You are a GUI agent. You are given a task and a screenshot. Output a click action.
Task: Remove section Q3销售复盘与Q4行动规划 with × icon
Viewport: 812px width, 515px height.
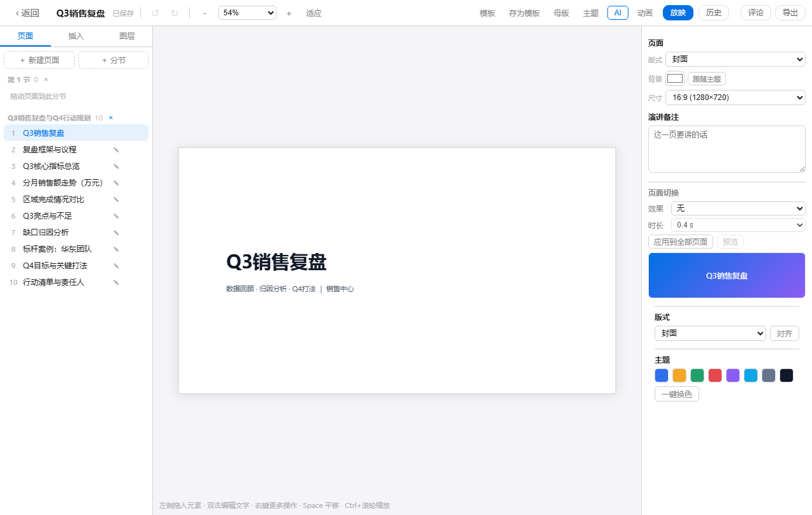tap(111, 118)
